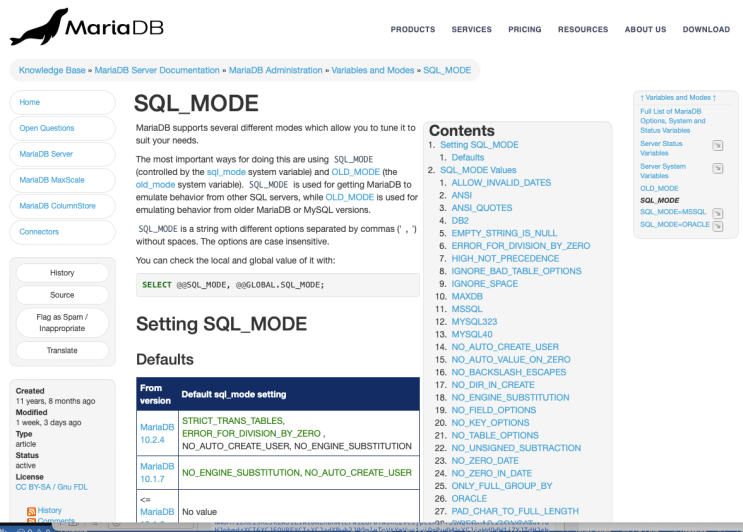743x532 pixels.
Task: Jump to IGNORE_BAD_TABLE_OPTIONS section
Action: [x=516, y=271]
